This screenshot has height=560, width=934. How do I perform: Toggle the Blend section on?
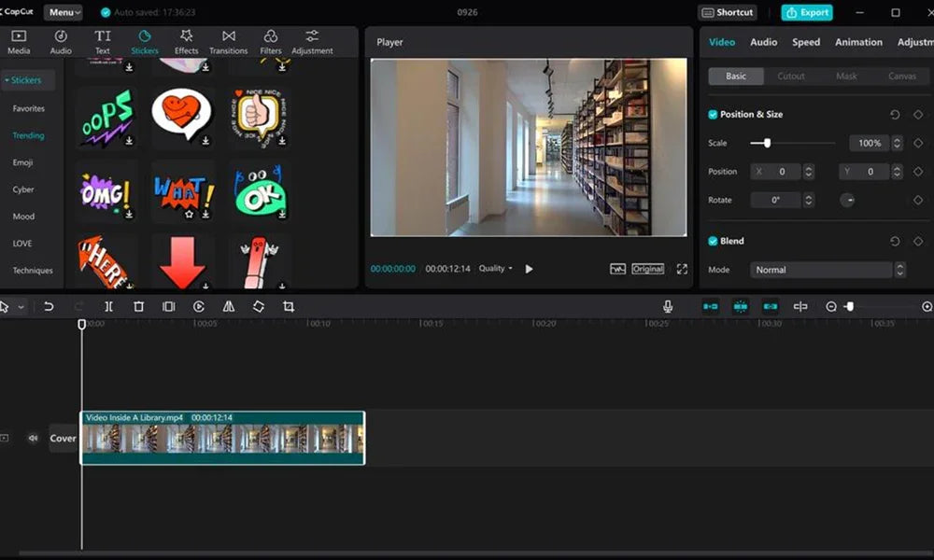711,241
